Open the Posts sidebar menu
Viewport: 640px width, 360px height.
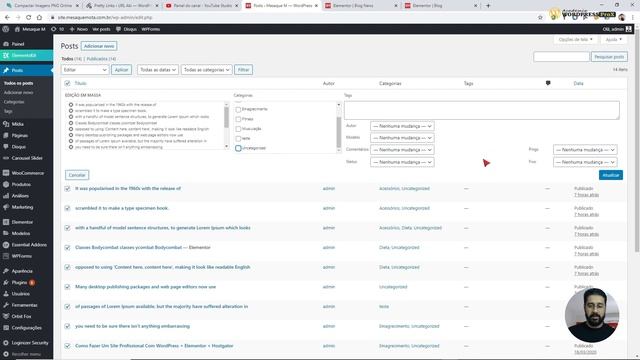[x=27, y=70]
